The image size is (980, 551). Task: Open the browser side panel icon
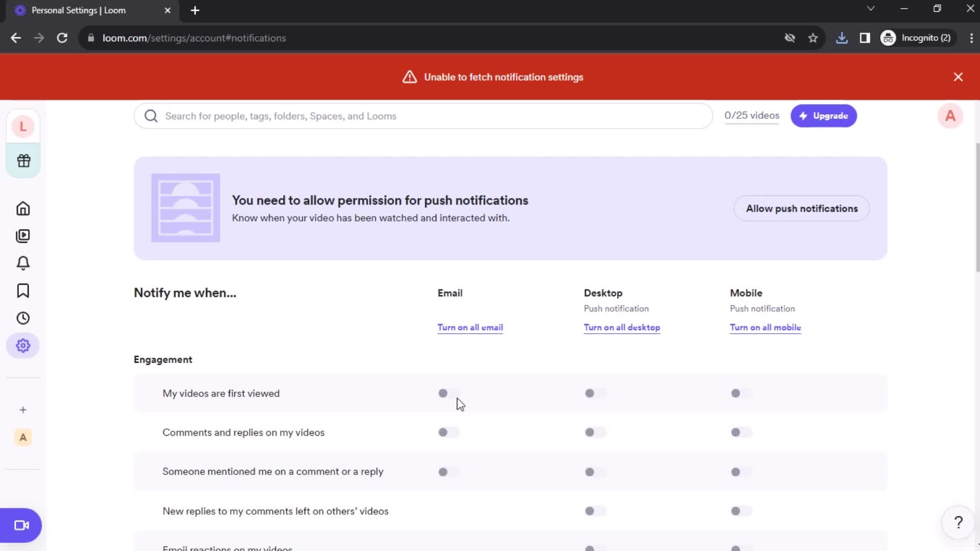pos(865,38)
